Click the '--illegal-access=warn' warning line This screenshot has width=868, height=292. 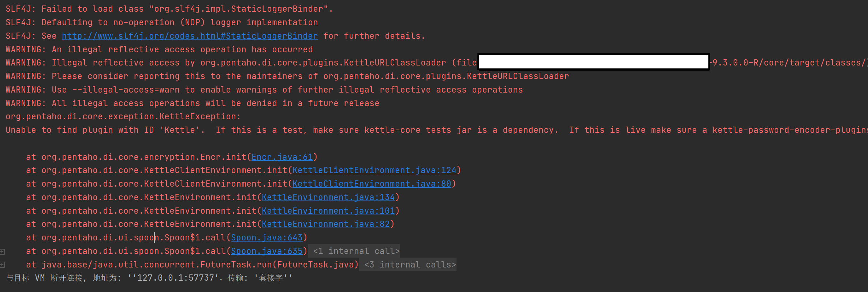point(264,90)
